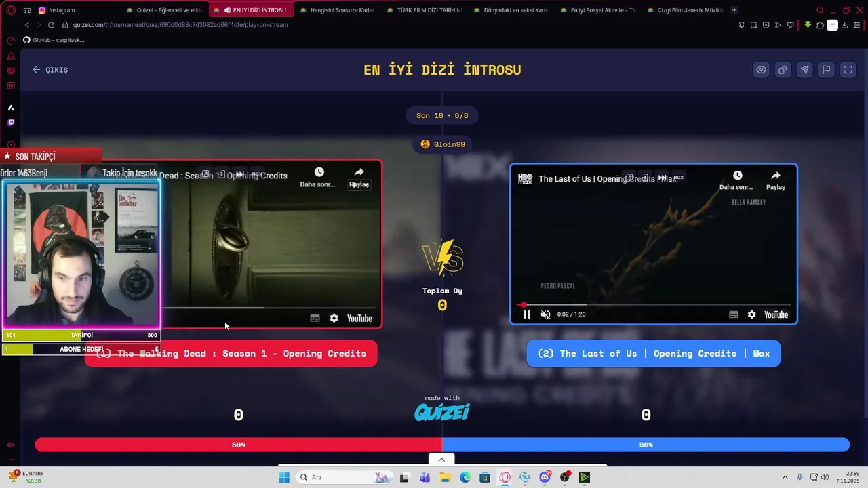Screen dimensions: 868x488
Task: Open Microsoft Edge from the taskbar
Action: click(x=465, y=477)
